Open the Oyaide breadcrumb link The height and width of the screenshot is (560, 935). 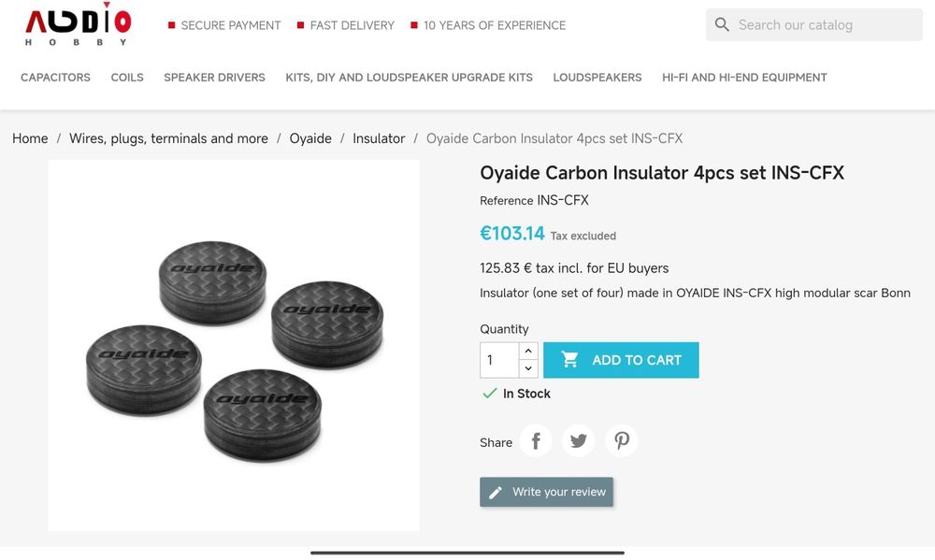[x=310, y=138]
